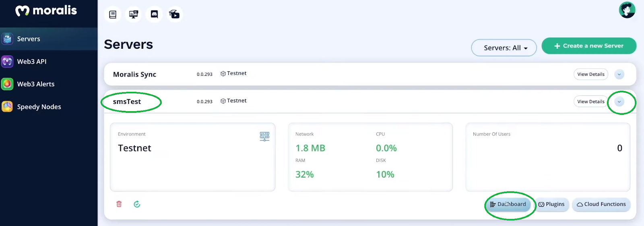The height and width of the screenshot is (226, 644).
Task: Click the Number Of Users 0 value
Action: pyautogui.click(x=620, y=148)
